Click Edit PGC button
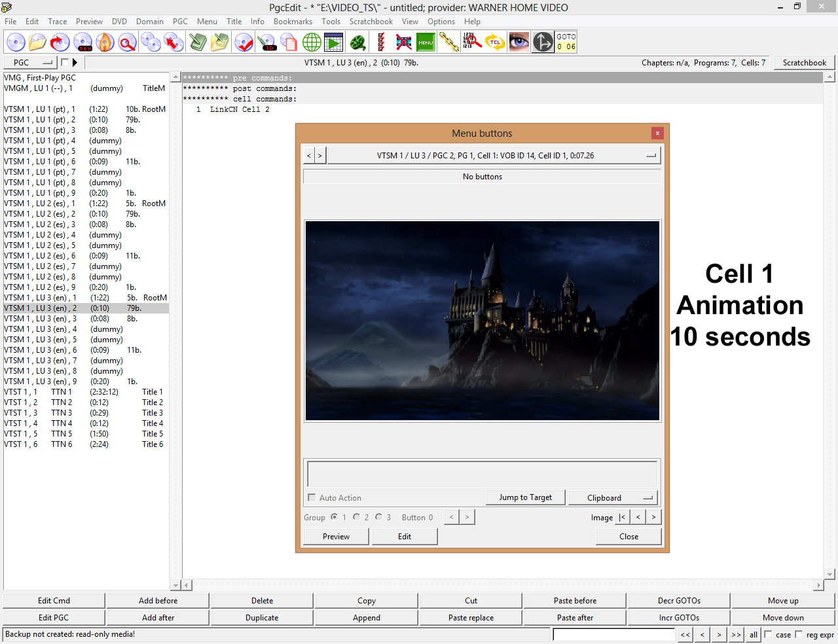 (x=54, y=618)
